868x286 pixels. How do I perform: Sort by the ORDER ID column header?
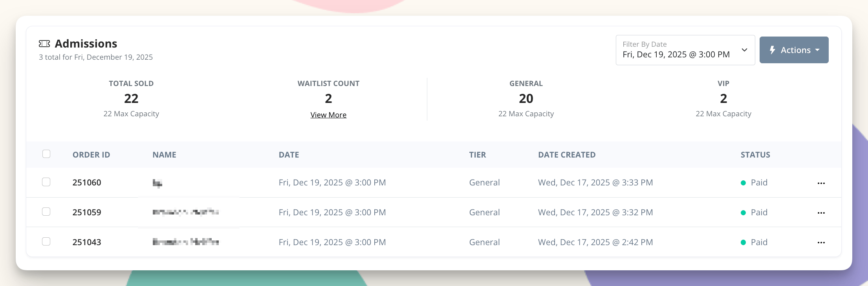[91, 155]
